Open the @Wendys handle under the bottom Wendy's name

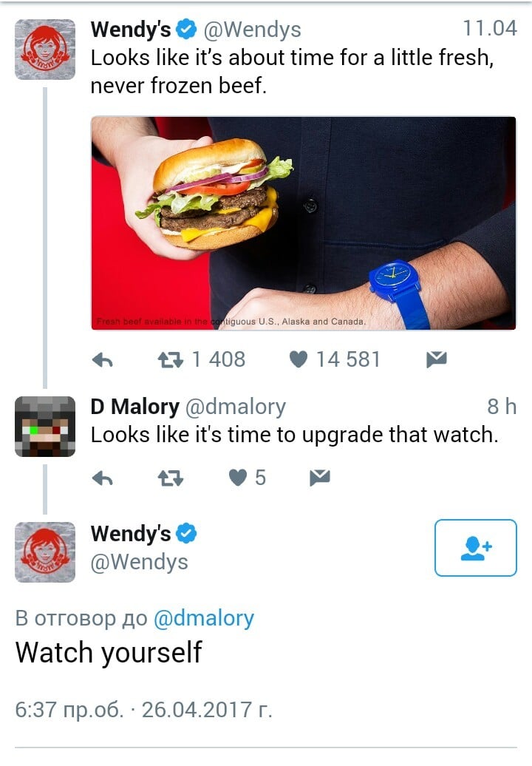point(139,562)
